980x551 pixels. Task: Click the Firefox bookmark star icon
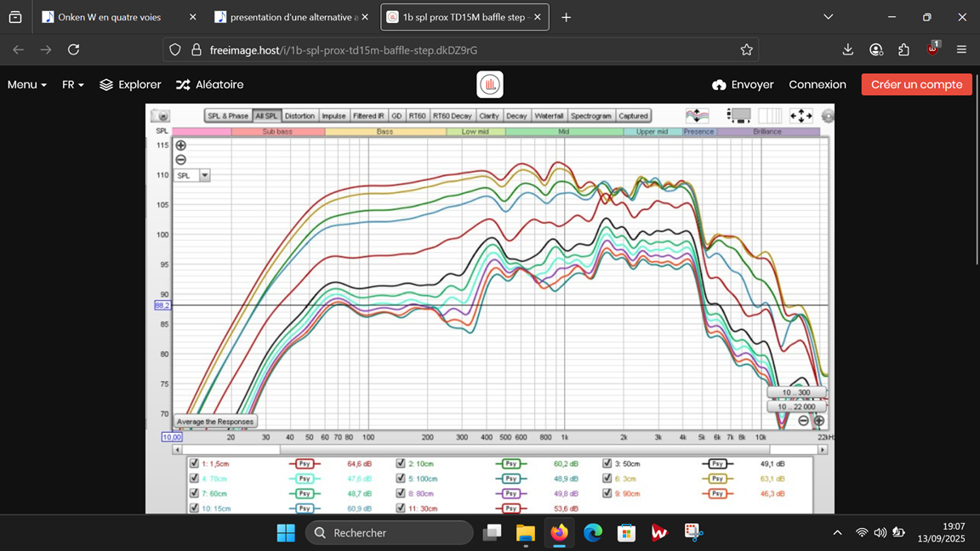click(746, 50)
